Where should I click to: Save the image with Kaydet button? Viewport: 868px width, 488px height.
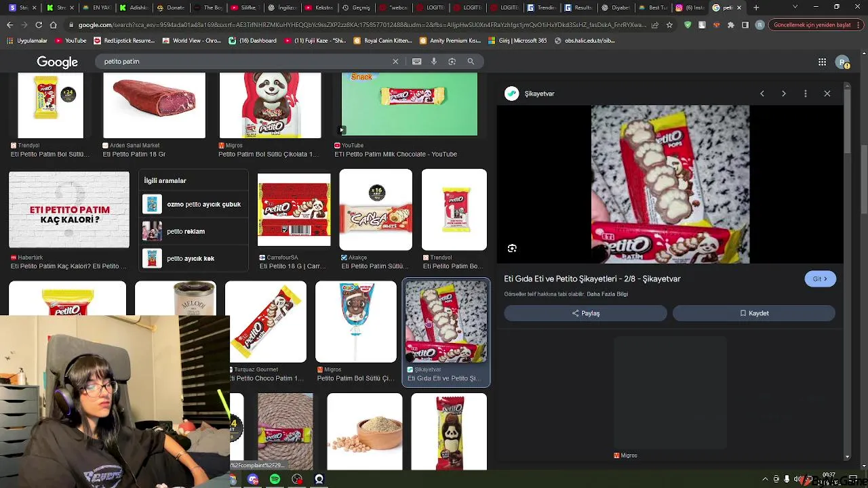[x=753, y=313]
